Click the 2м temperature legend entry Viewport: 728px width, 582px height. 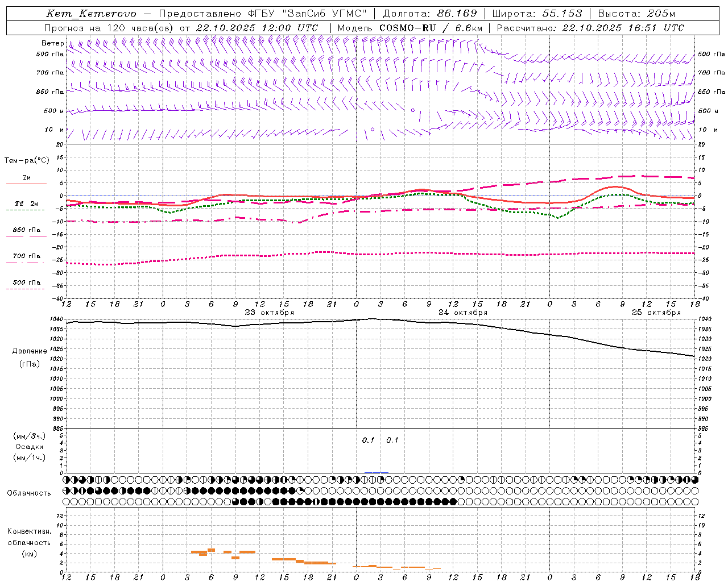point(27,177)
